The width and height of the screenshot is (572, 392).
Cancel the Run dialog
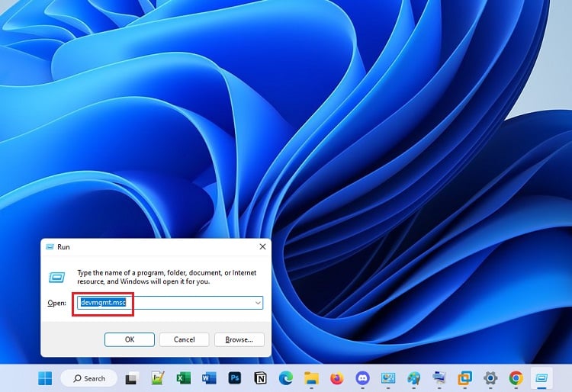[x=185, y=339]
